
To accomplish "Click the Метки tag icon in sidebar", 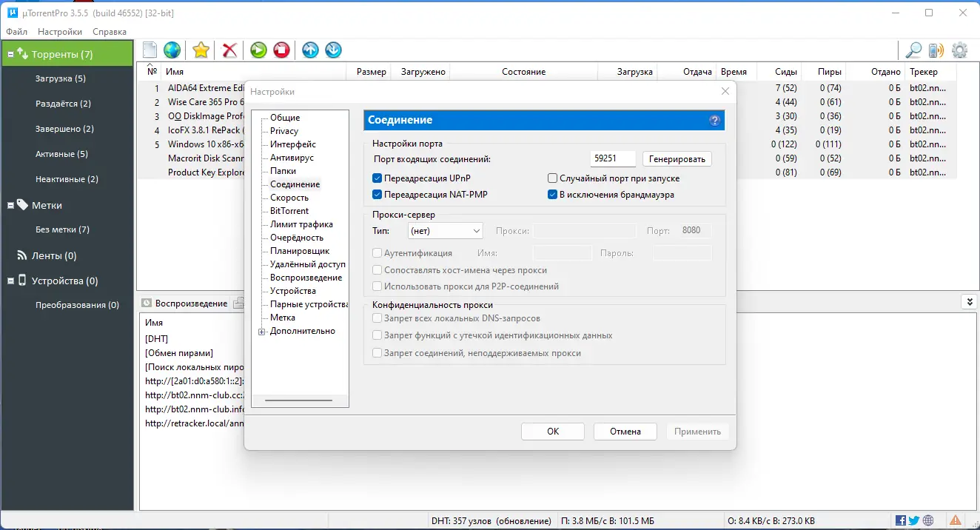I will pyautogui.click(x=22, y=205).
